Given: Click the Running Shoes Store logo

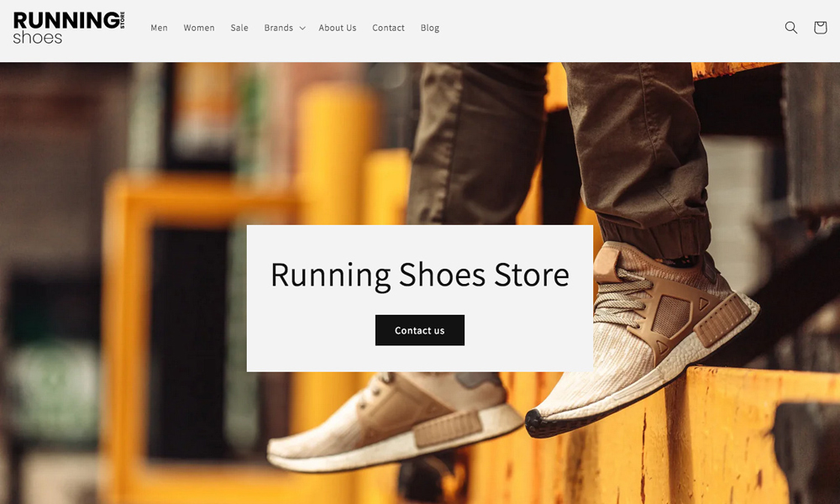Looking at the screenshot, I should [x=68, y=28].
